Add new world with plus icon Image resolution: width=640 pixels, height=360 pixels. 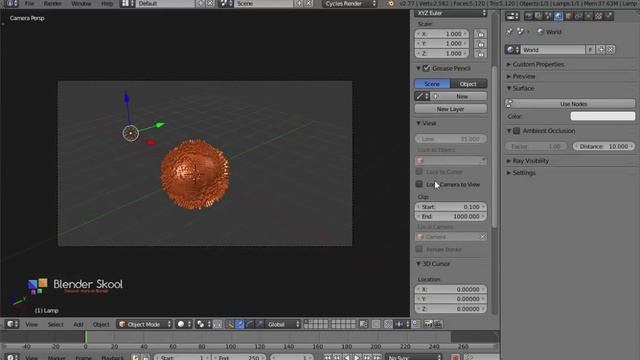601,50
